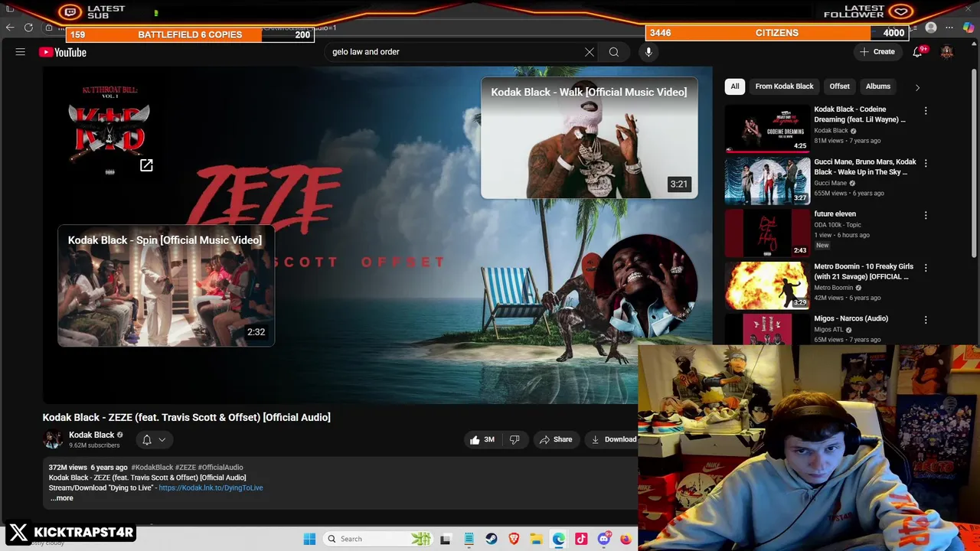Screen dimensions: 980x551
Task: Open Firefox from the taskbar
Action: pos(626,539)
